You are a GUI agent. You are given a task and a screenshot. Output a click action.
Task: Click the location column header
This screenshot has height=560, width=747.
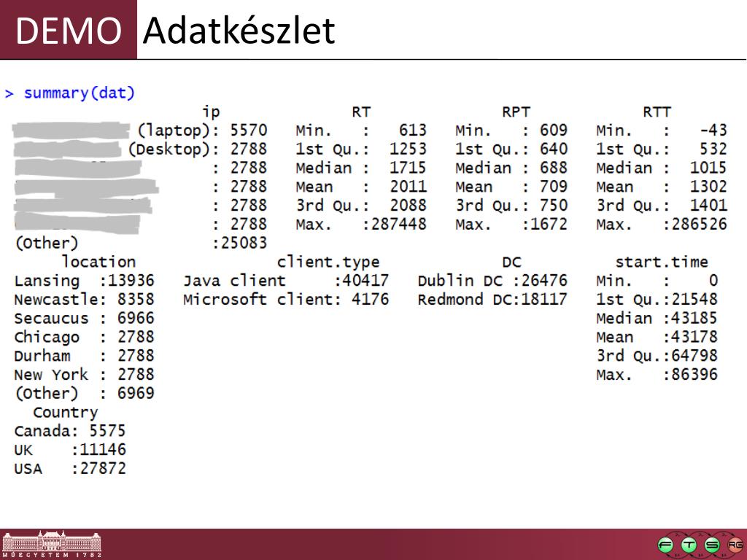tap(98, 262)
